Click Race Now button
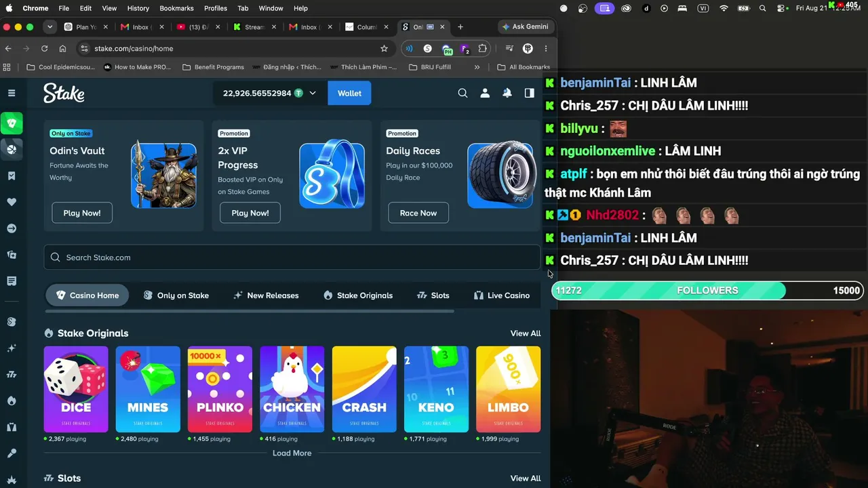868x488 pixels. pyautogui.click(x=418, y=213)
